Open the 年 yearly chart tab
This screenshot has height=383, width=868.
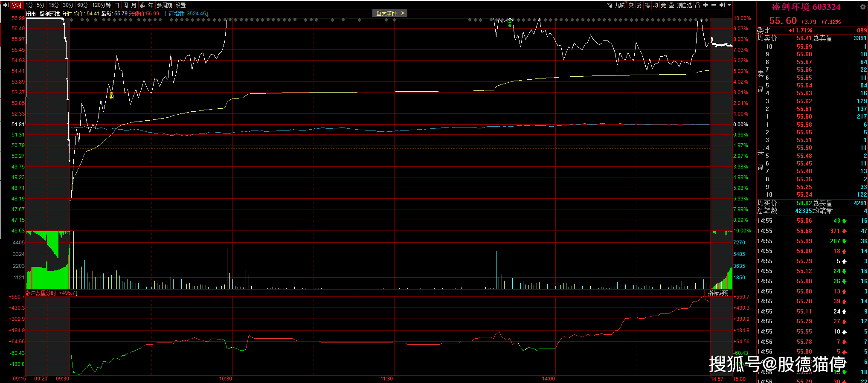point(151,5)
